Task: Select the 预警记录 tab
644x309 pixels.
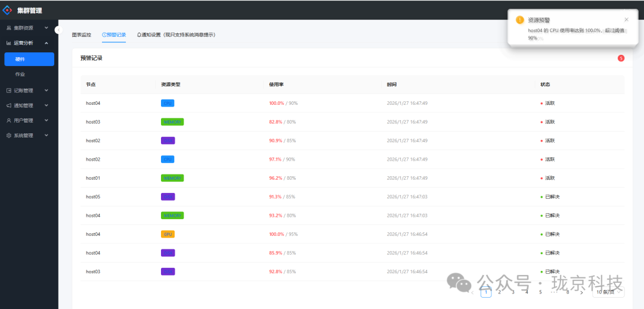Action: tap(114, 35)
